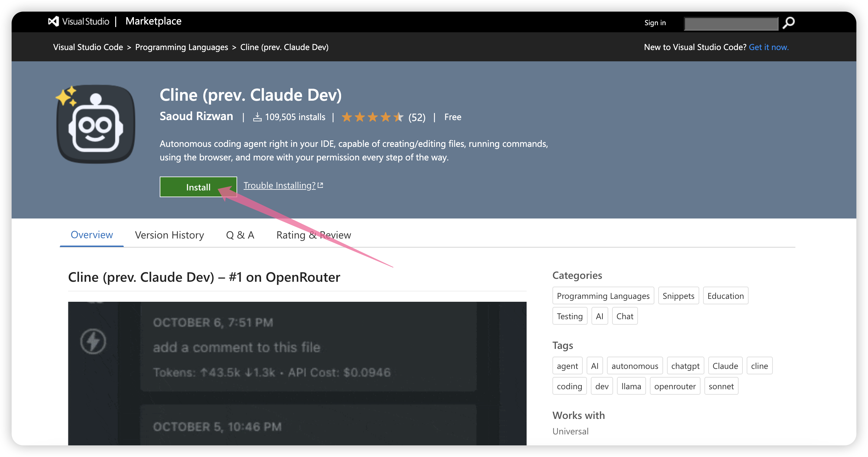
Task: Open the Marketplace home link
Action: [x=153, y=21]
